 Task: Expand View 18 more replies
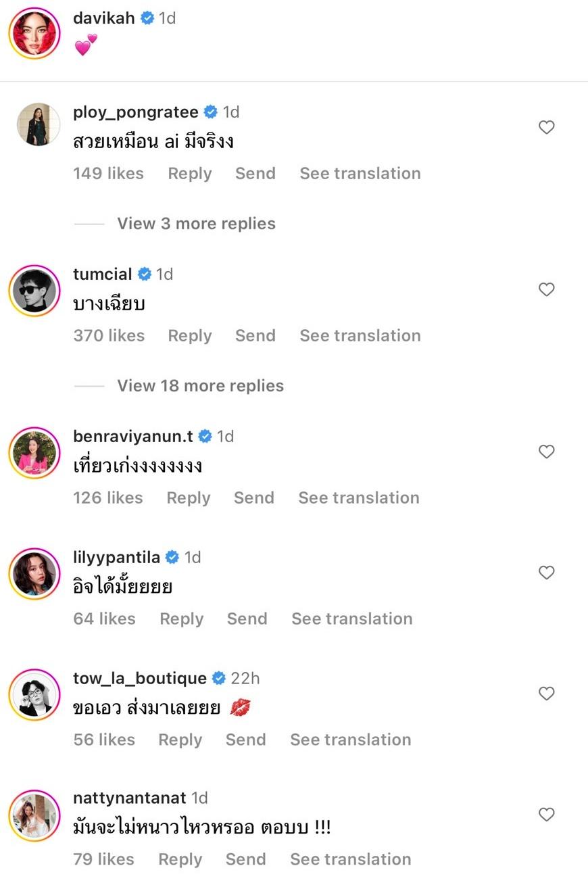coord(200,386)
